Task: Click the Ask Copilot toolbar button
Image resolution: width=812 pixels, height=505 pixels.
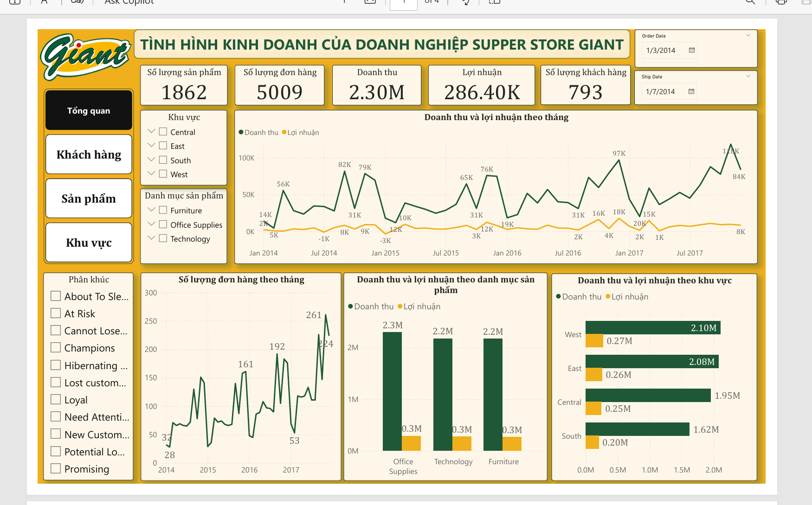Action: pos(129,2)
